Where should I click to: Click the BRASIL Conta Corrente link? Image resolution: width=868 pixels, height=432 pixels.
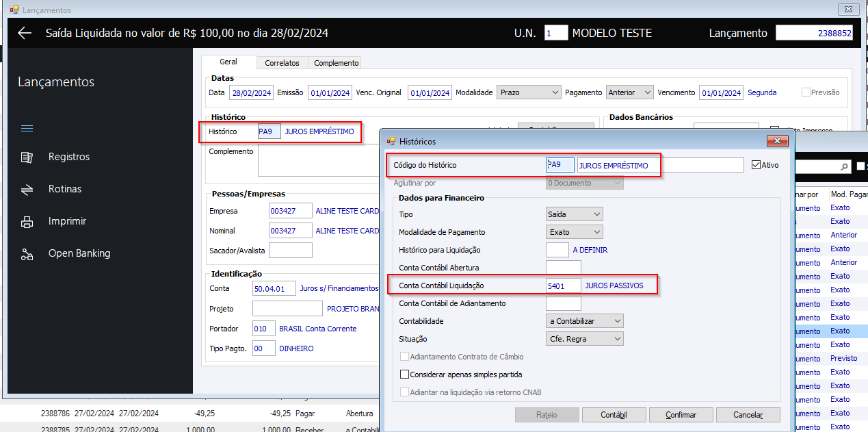pos(318,329)
